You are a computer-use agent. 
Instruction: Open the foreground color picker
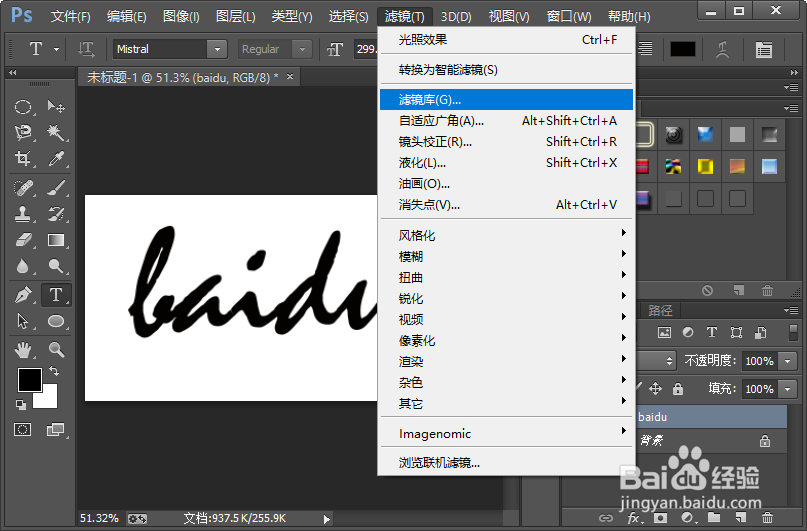(x=29, y=380)
